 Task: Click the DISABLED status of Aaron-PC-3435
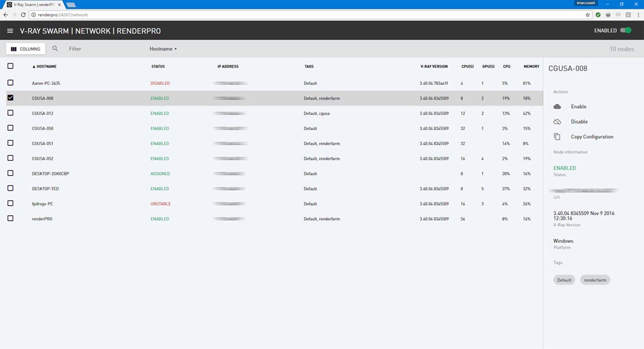160,83
